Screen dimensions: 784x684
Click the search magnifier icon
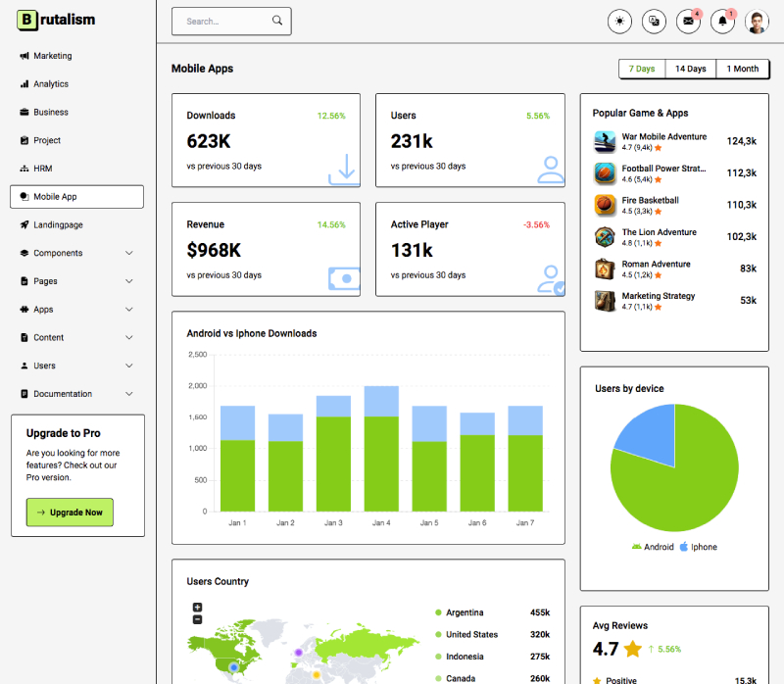click(x=277, y=21)
